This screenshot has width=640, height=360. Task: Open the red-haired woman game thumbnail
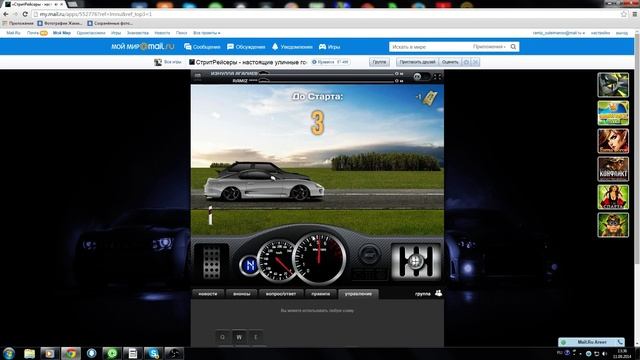(x=613, y=141)
